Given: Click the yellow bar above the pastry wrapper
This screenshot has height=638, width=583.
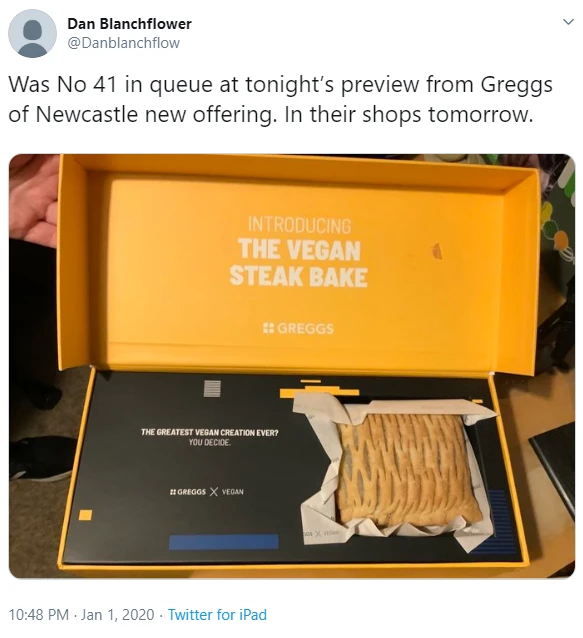Looking at the screenshot, I should [319, 392].
